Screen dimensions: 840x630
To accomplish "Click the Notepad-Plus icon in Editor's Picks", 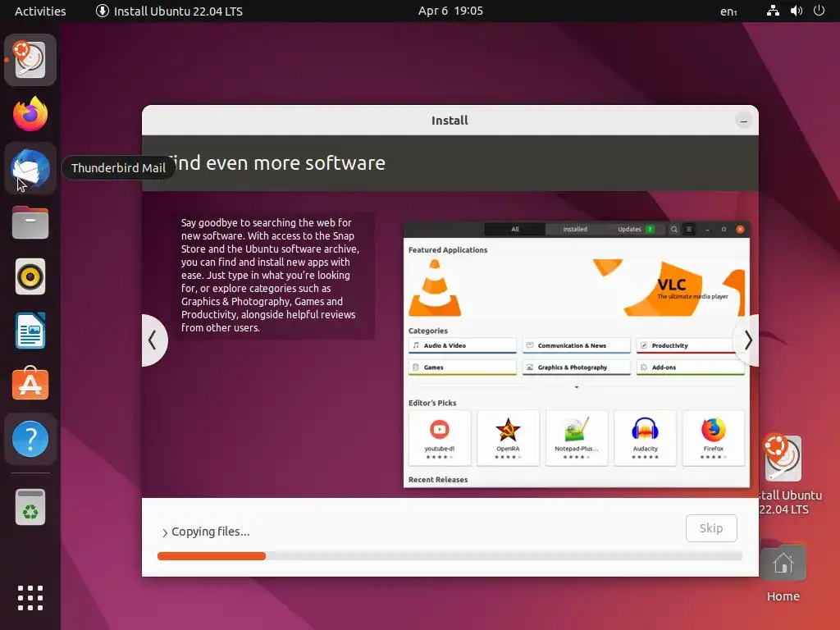I will pyautogui.click(x=577, y=429).
